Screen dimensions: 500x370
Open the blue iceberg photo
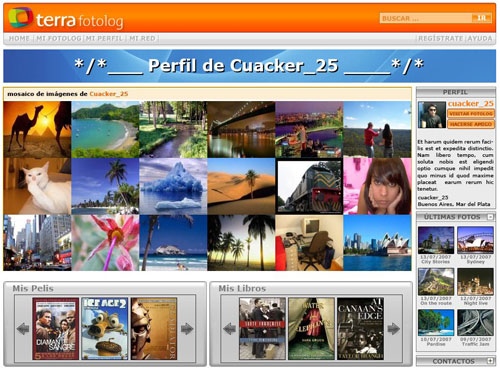tap(173, 186)
